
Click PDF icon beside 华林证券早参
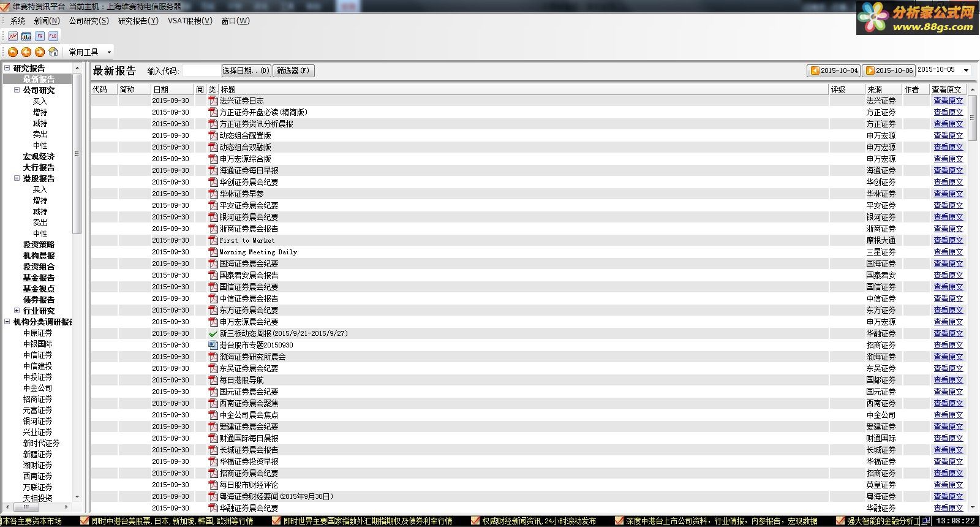pyautogui.click(x=213, y=194)
